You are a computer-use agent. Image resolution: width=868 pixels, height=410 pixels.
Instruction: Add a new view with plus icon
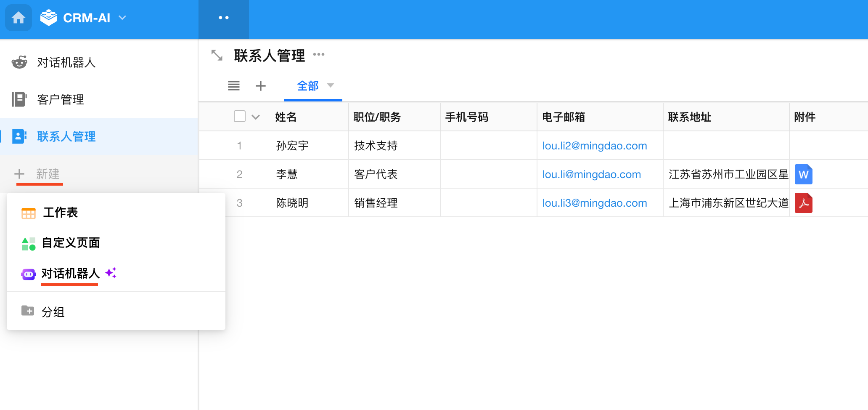[261, 86]
